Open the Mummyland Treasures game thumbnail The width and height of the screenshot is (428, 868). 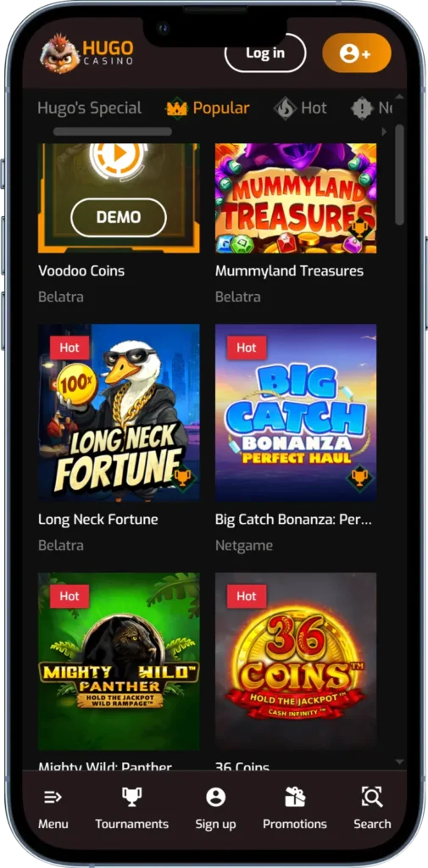[296, 198]
